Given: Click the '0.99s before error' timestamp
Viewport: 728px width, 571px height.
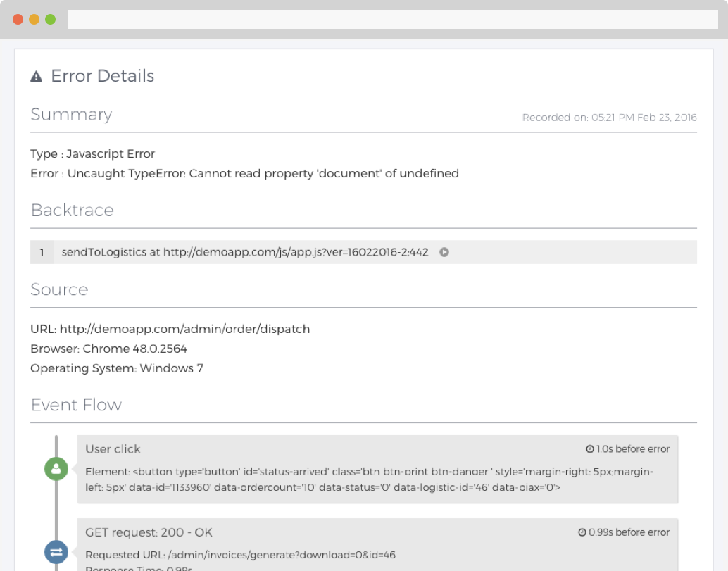Looking at the screenshot, I should pos(629,532).
